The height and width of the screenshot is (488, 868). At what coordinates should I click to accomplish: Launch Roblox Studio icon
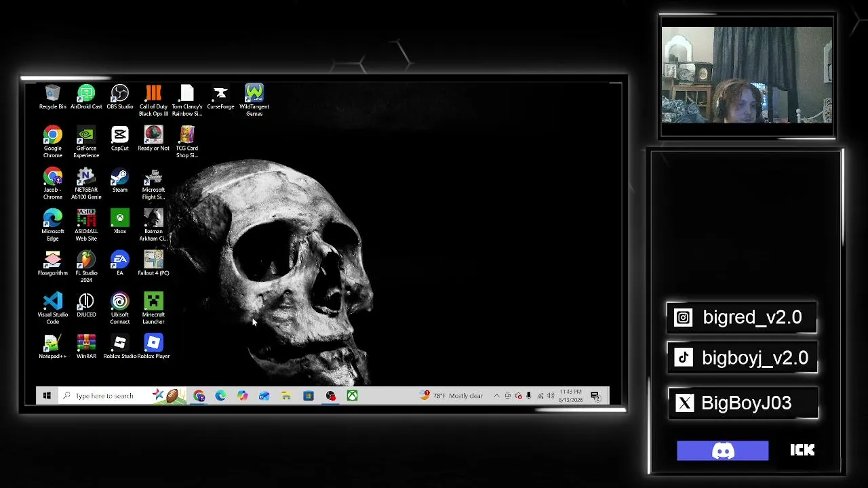click(x=120, y=346)
